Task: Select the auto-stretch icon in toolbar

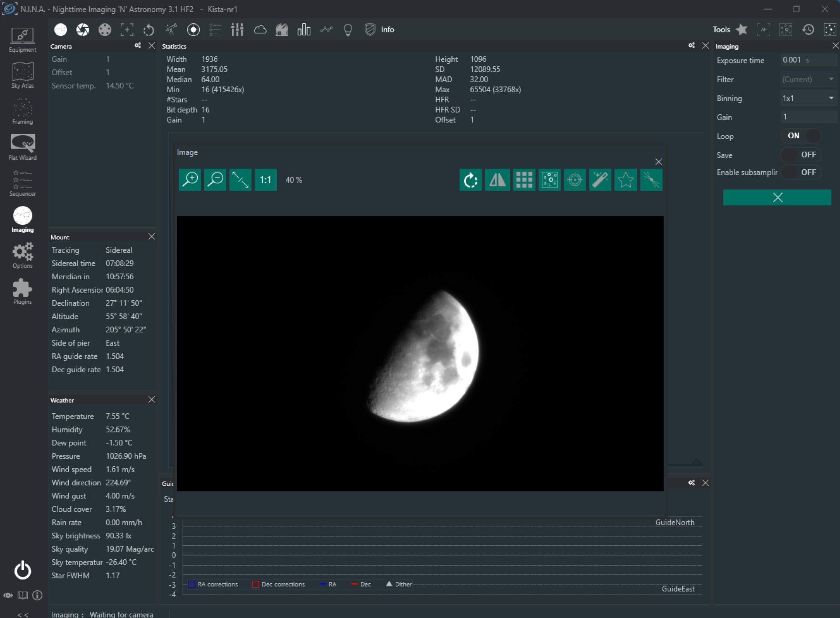Action: click(600, 180)
